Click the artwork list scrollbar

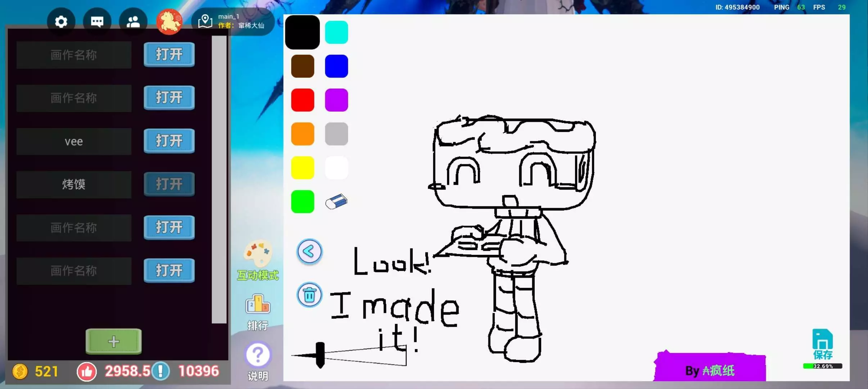(219, 179)
